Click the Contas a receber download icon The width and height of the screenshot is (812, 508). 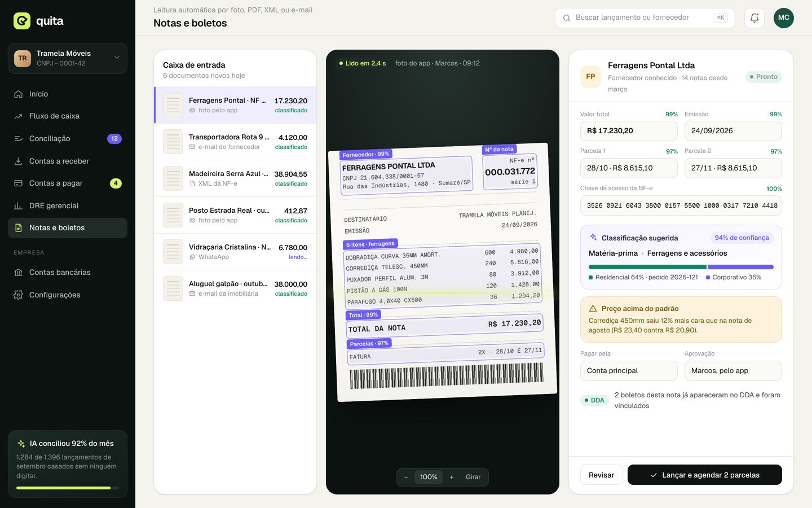point(19,161)
